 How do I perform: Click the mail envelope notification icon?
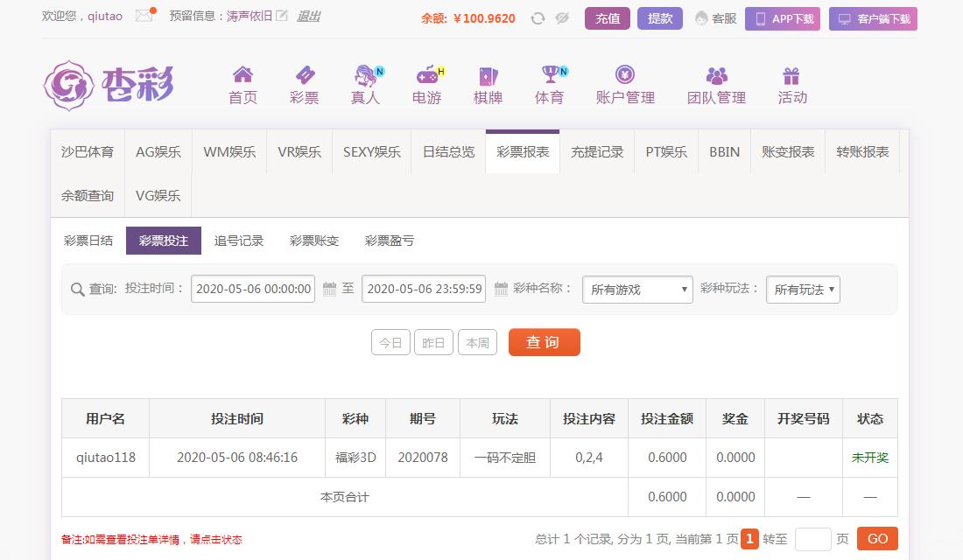tap(144, 17)
